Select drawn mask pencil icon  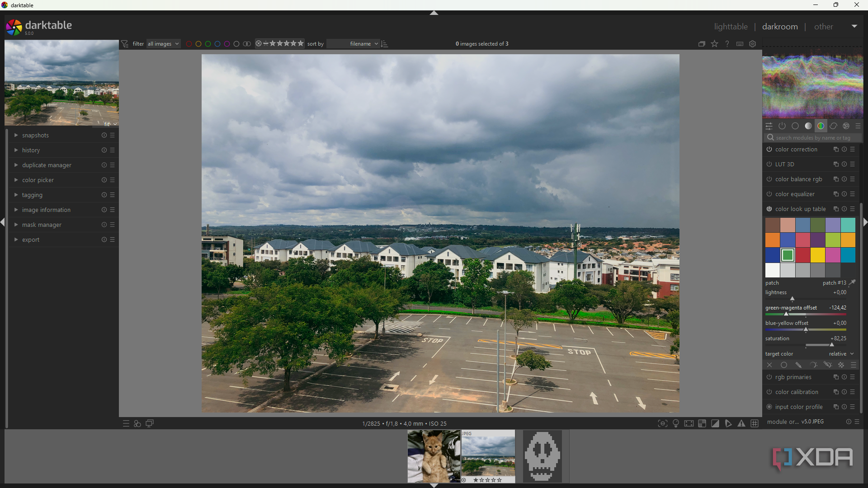click(x=798, y=365)
